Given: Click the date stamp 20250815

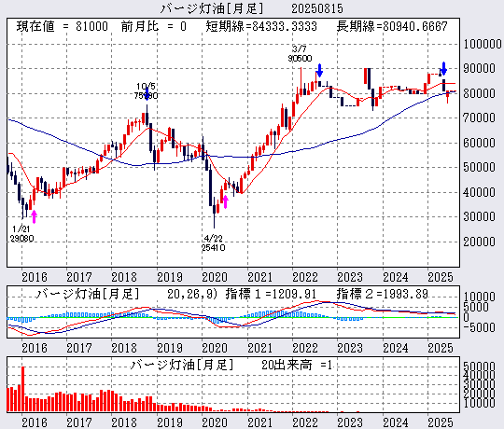Looking at the screenshot, I should [x=317, y=8].
